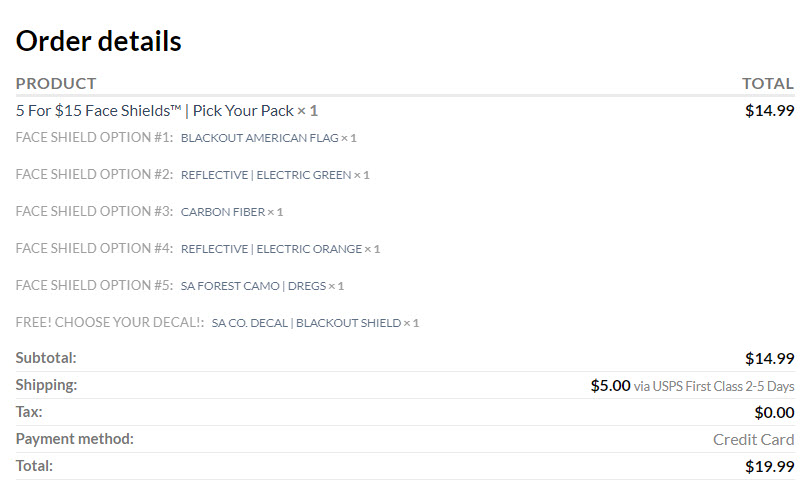Select SA Forest Camo Dregs option text
The height and width of the screenshot is (492, 811).
pyautogui.click(x=253, y=286)
